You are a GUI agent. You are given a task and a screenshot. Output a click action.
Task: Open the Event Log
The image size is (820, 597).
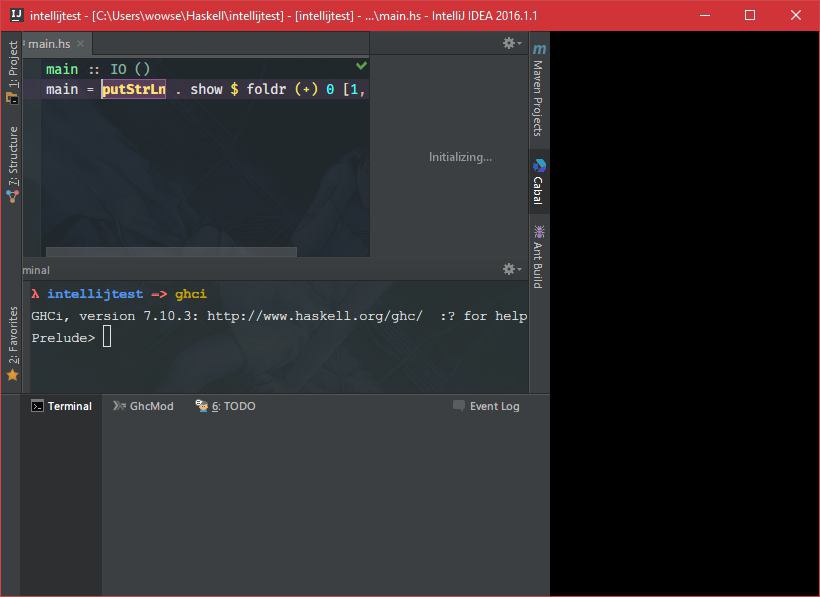(x=486, y=406)
